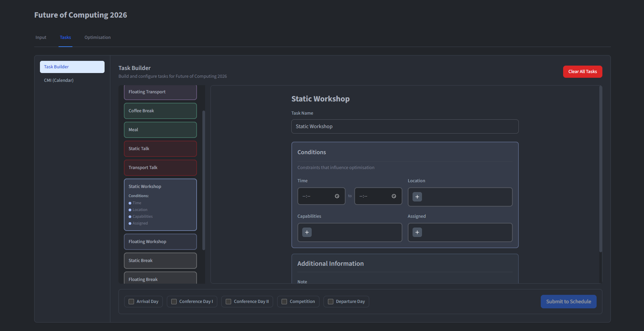Check the Competition day option
The width and height of the screenshot is (644, 331).
point(284,302)
